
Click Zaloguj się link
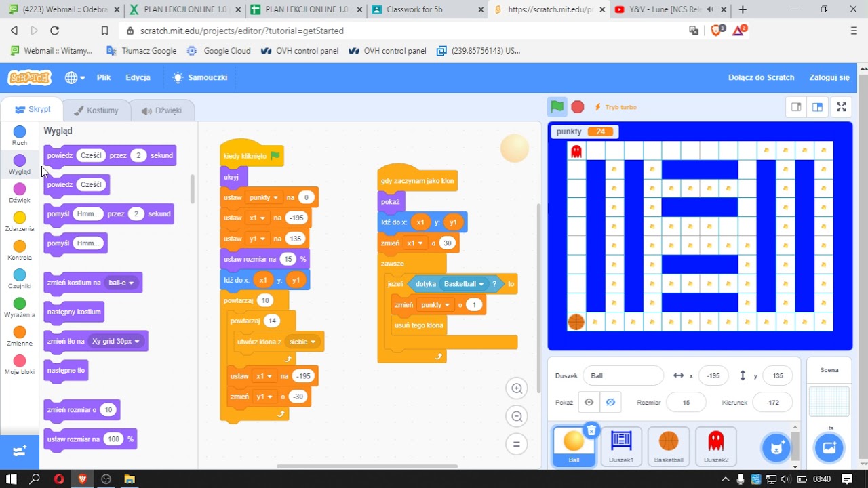(829, 77)
